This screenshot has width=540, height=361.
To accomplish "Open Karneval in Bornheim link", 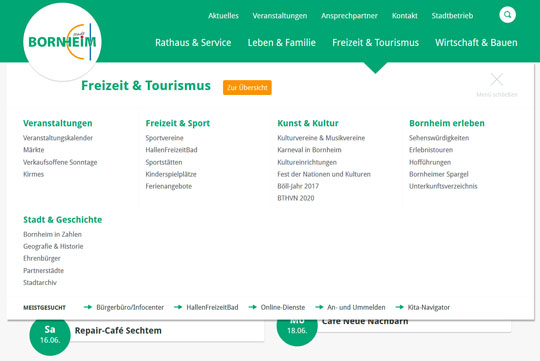I will (x=309, y=150).
